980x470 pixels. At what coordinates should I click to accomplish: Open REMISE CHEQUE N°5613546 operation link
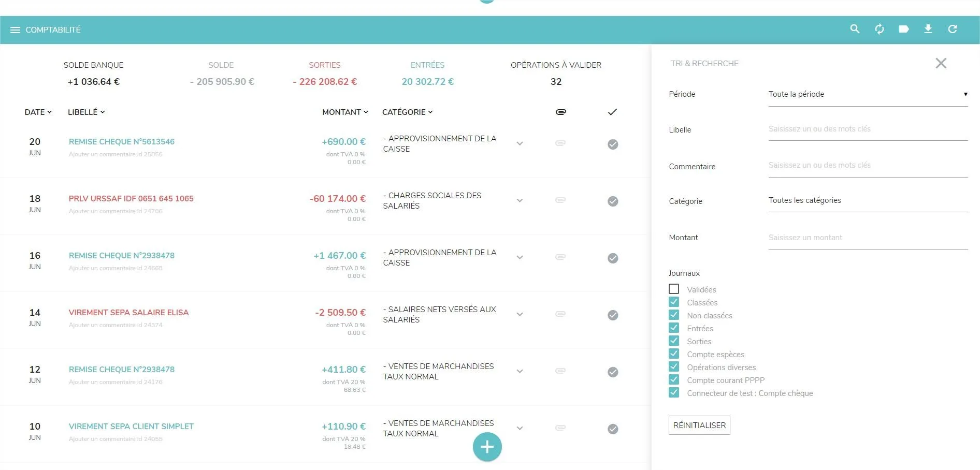click(122, 142)
